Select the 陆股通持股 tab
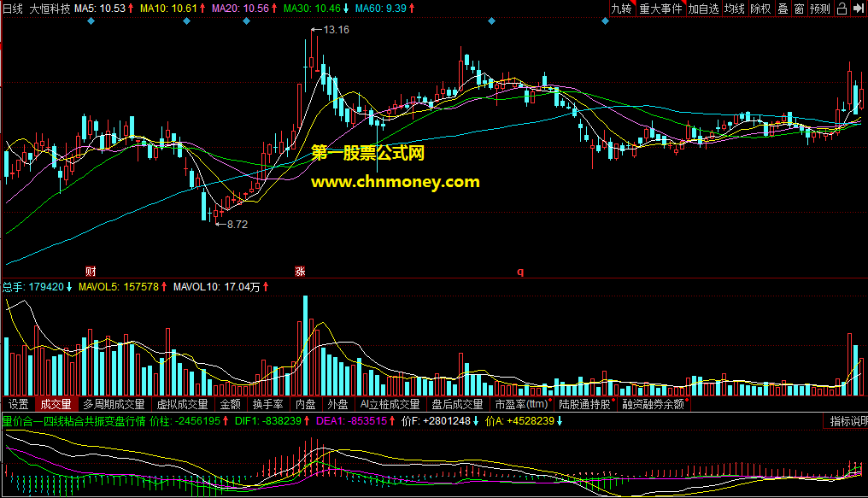 coord(586,405)
